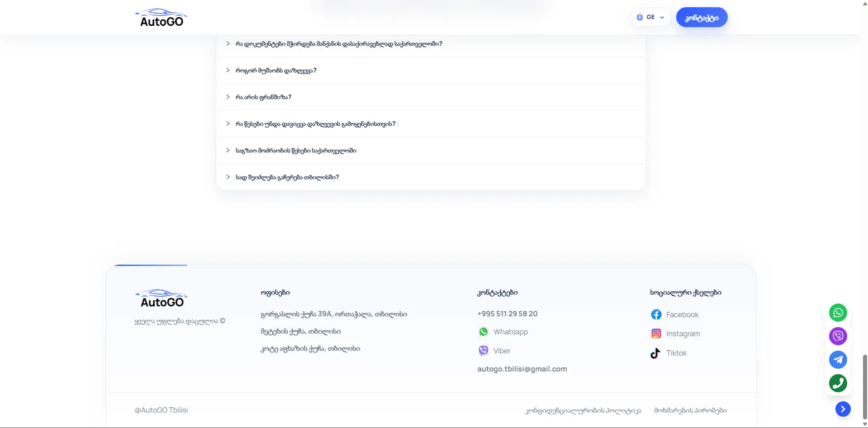
Task: Click the scrollbar down arrow
Action: pyautogui.click(x=865, y=424)
